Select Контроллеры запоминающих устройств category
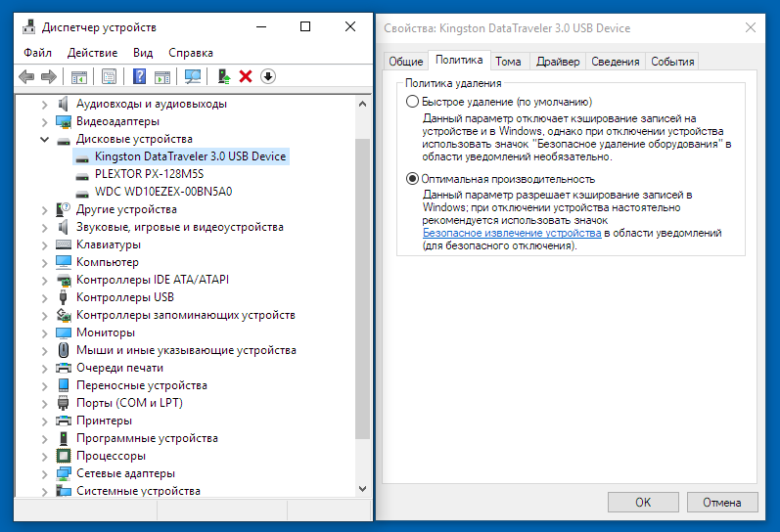This screenshot has width=780, height=532. (x=186, y=315)
